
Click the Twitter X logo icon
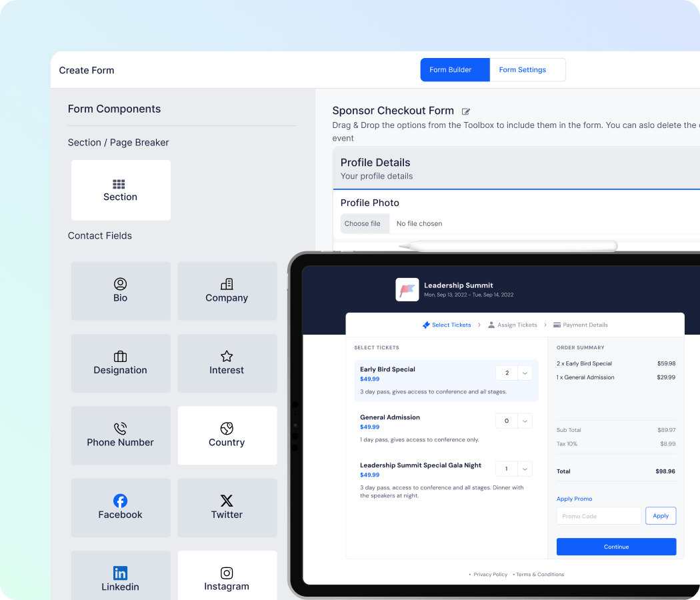227,501
